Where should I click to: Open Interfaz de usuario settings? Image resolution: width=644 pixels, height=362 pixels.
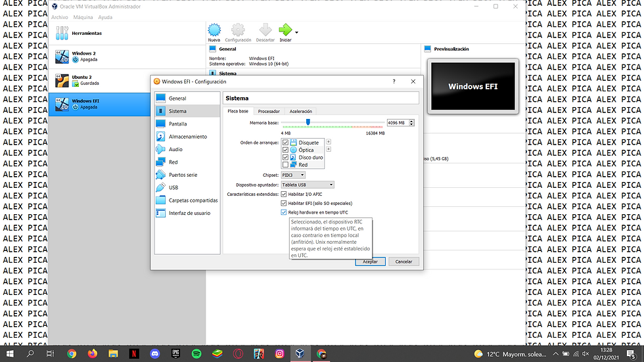coord(187,213)
